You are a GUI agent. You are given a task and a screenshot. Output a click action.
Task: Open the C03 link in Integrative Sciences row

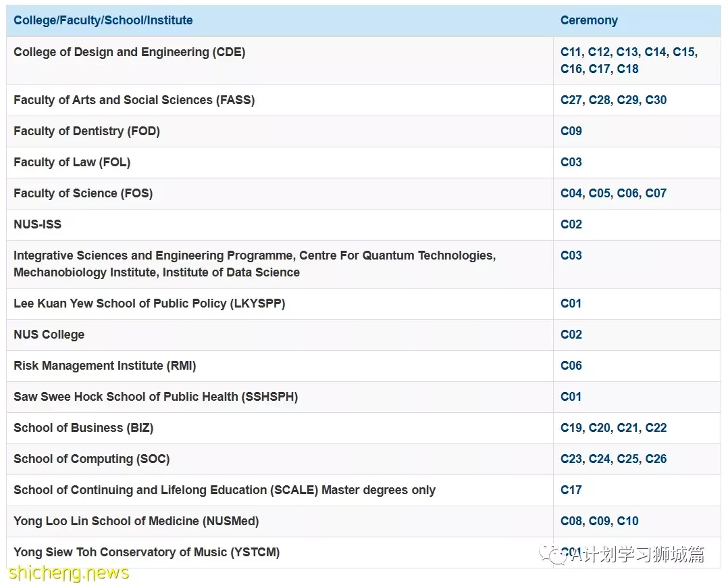(571, 255)
